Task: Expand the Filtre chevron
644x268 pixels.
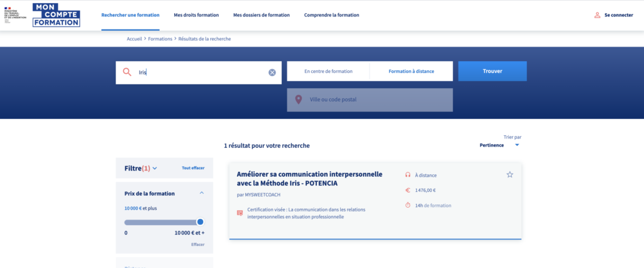Action: 155,168
